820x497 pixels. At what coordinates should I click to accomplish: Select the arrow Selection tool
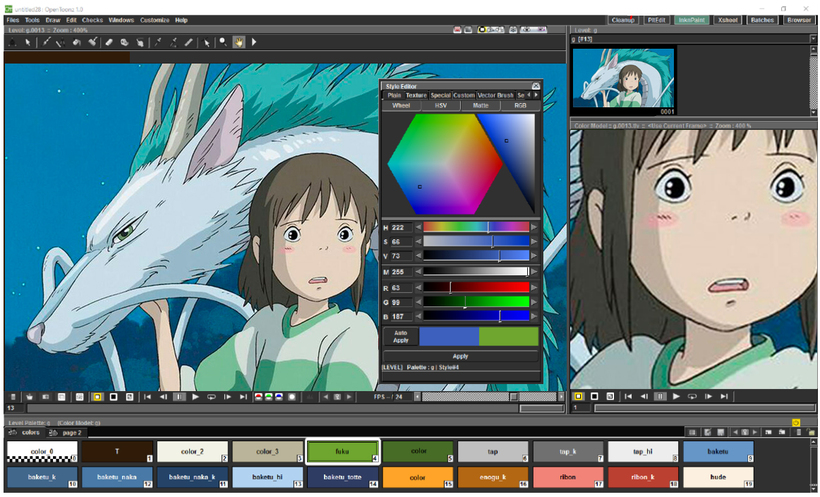pos(29,42)
